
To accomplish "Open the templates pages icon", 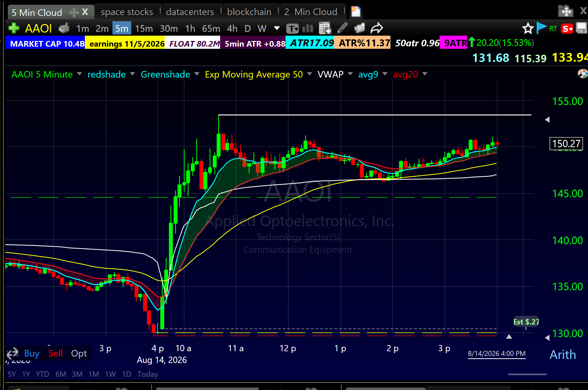I will 360,28.
